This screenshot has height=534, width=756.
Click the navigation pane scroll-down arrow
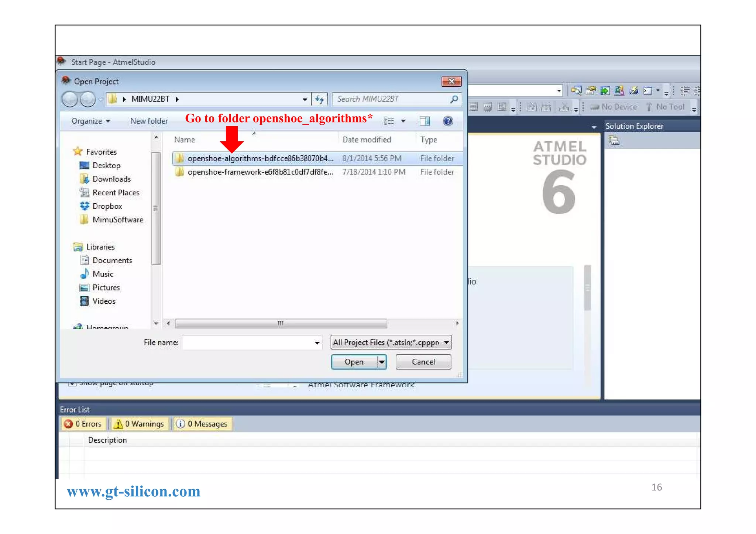[x=156, y=324]
